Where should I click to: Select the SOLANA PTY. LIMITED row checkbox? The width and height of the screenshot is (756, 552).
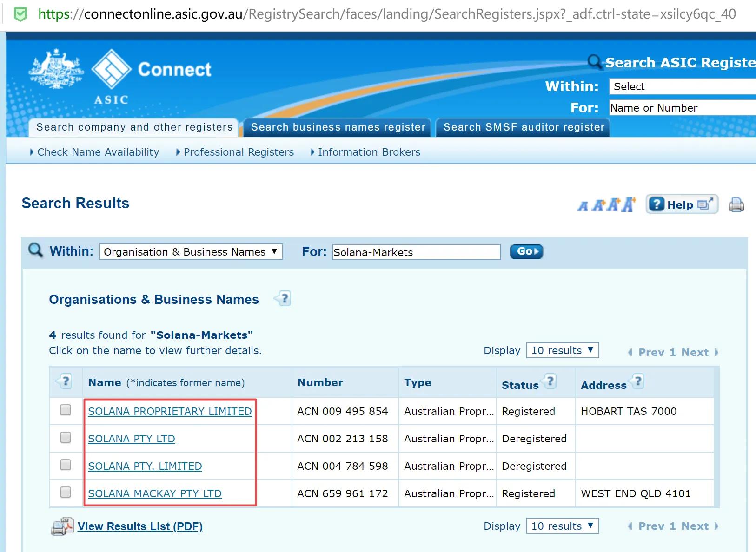pyautogui.click(x=66, y=465)
